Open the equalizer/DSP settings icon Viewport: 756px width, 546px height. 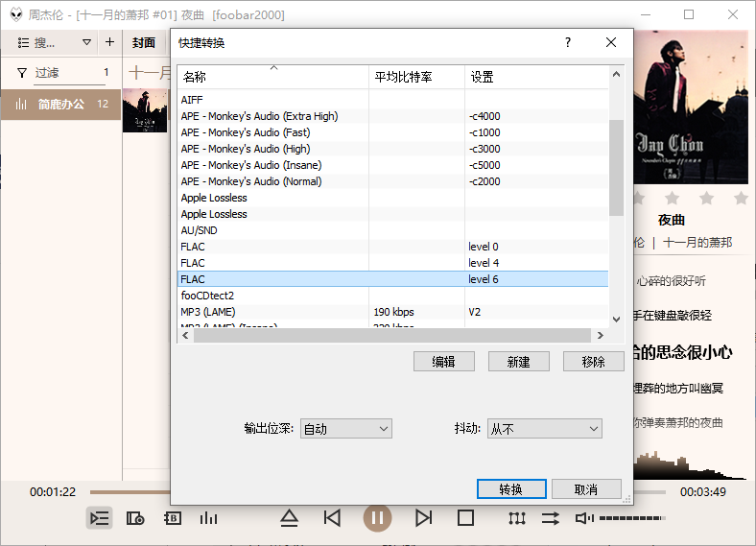[517, 518]
